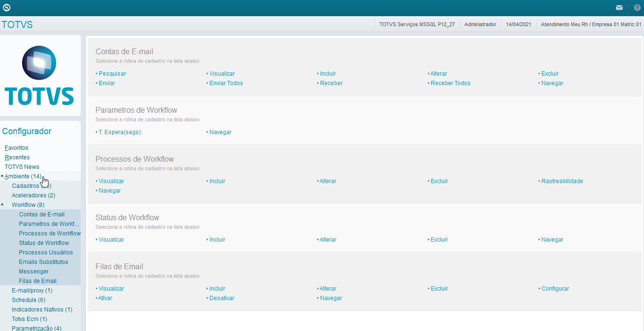644x331 pixels.
Task: Click the Configurador module title
Action: (27, 131)
